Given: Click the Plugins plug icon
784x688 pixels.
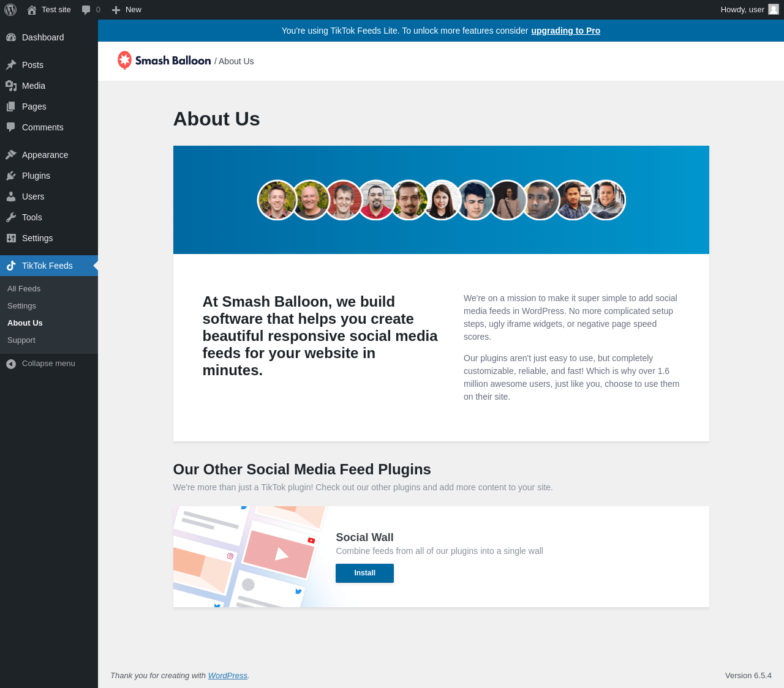Looking at the screenshot, I should pyautogui.click(x=11, y=176).
